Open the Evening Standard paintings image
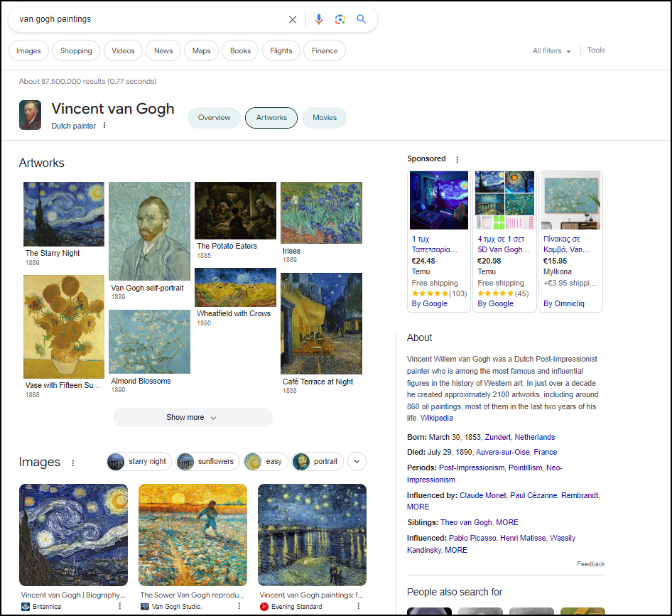The image size is (672, 616). pos(312,535)
